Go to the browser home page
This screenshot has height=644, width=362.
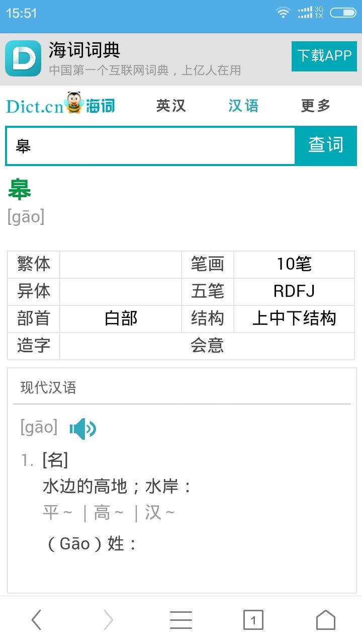(325, 620)
